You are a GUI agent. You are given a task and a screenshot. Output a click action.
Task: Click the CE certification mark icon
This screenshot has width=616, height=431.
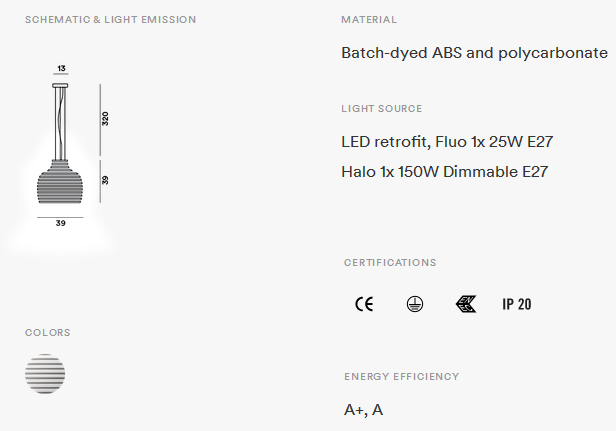[x=364, y=304]
